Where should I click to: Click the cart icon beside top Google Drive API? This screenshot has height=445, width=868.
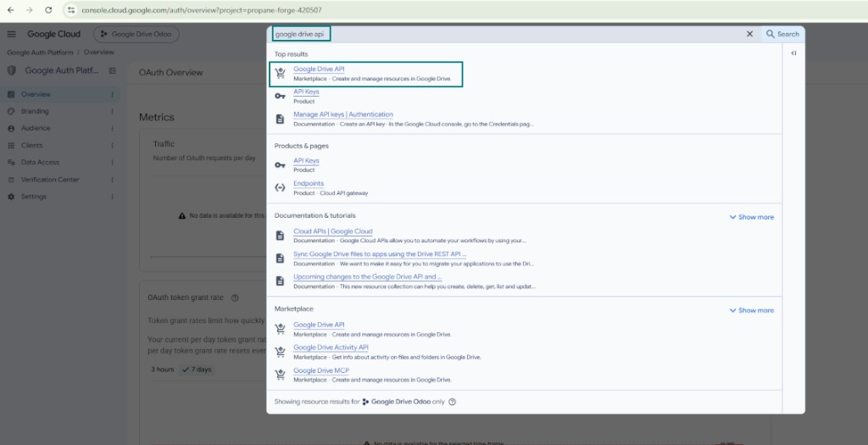pos(280,73)
